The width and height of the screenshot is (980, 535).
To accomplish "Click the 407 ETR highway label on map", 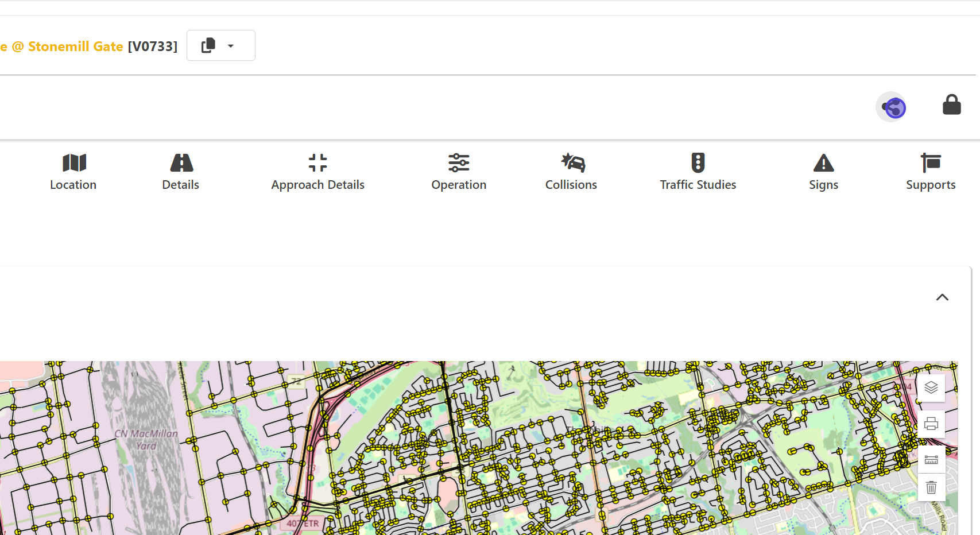I will 303,524.
